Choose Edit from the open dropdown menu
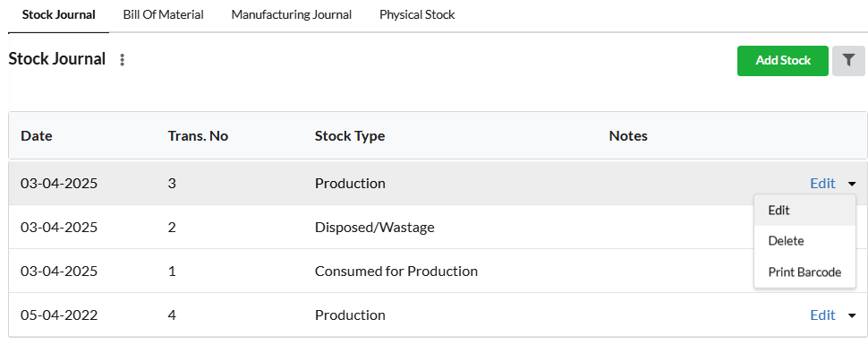Viewport: 868px width, 345px height. (x=804, y=211)
